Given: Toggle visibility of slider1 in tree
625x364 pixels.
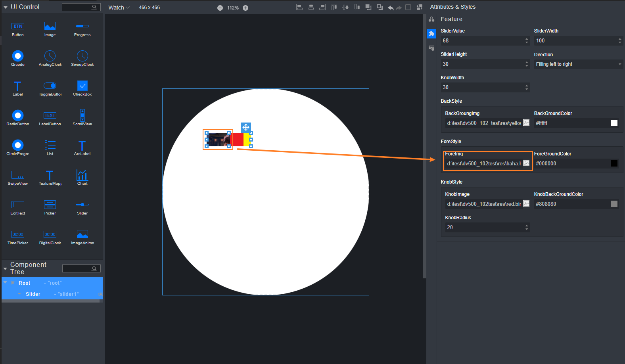Looking at the screenshot, I should 100,294.
